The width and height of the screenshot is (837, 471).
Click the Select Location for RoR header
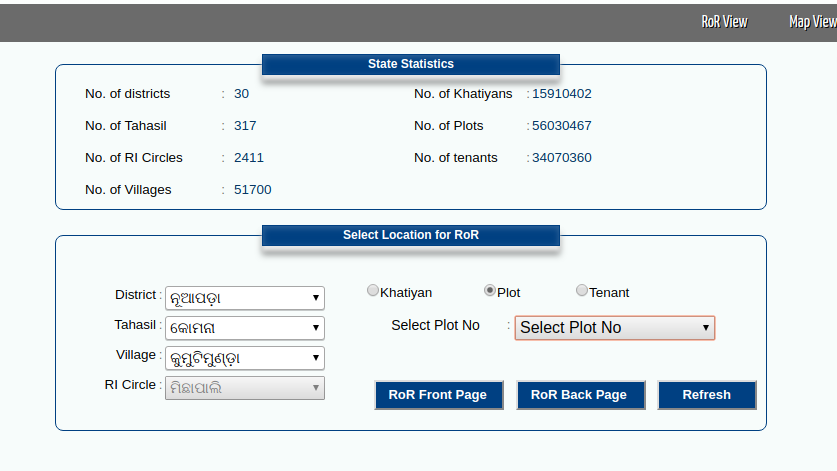coord(411,235)
